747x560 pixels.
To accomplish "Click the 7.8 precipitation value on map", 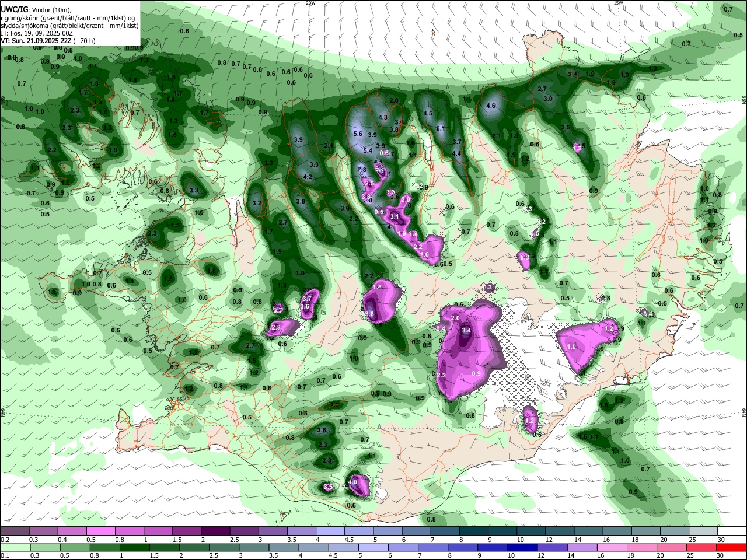I will (362, 170).
